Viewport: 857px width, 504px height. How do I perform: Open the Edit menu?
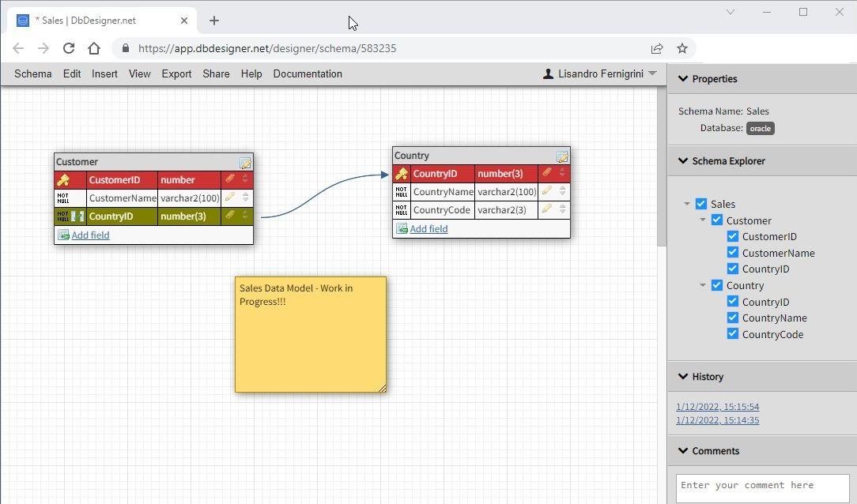[x=72, y=73]
